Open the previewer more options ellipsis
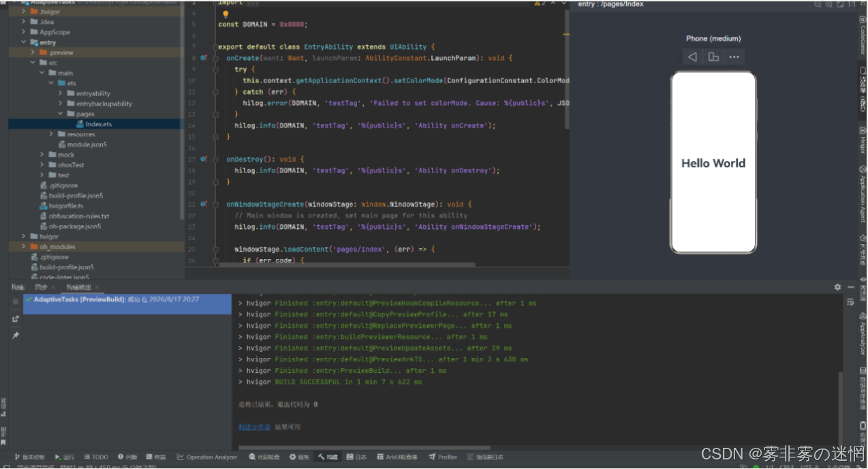The width and height of the screenshot is (868, 469). click(x=734, y=57)
